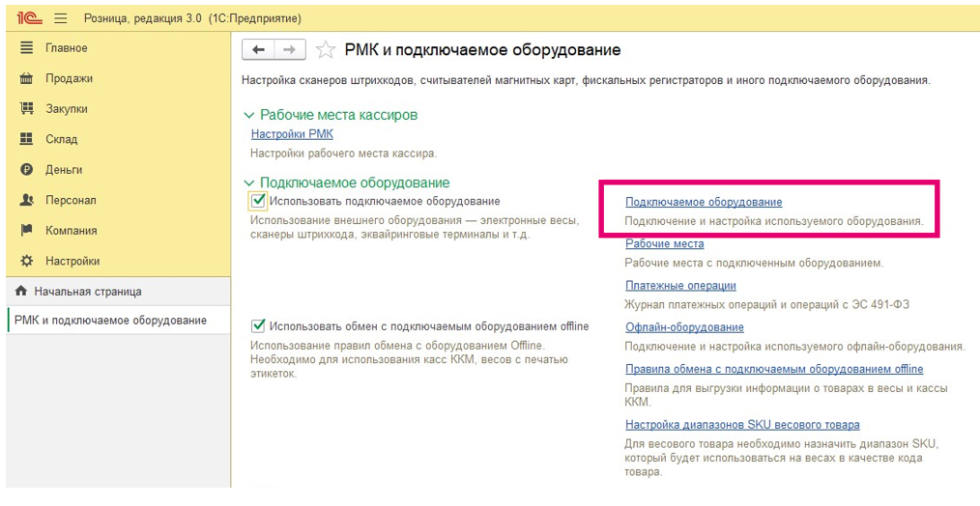Open the Платежные операции link
Screen dimensions: 980x506
pos(680,286)
